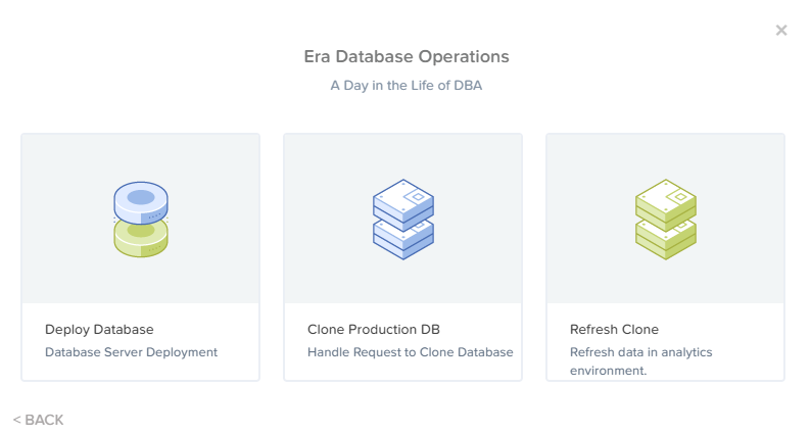
Task: Click 'Database Server Deployment' description text
Action: [131, 352]
